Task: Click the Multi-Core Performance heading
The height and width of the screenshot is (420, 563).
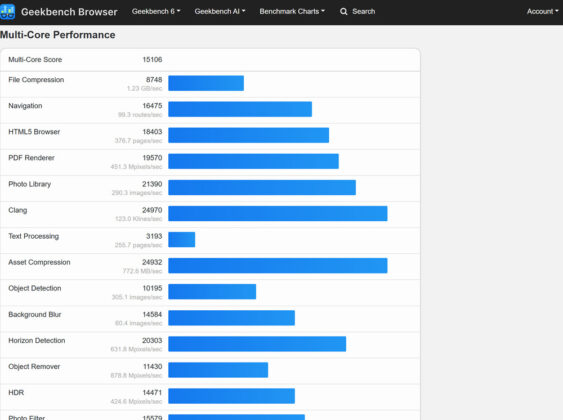Action: point(58,35)
